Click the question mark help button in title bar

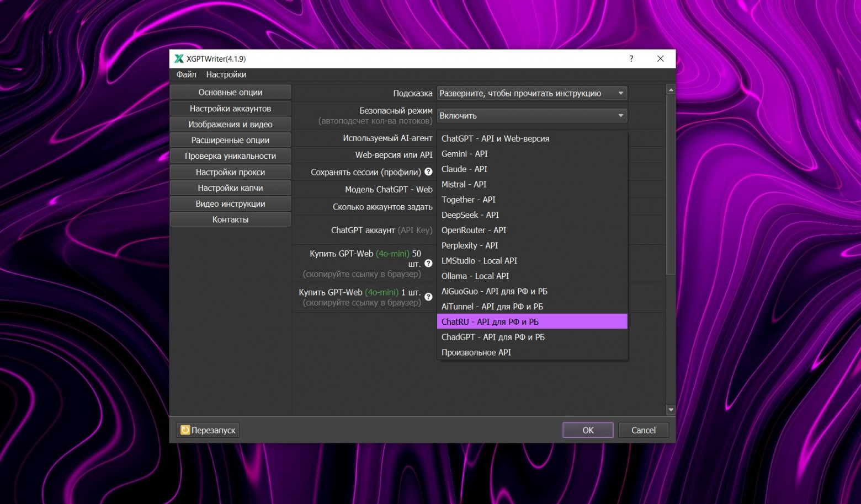[x=631, y=59]
